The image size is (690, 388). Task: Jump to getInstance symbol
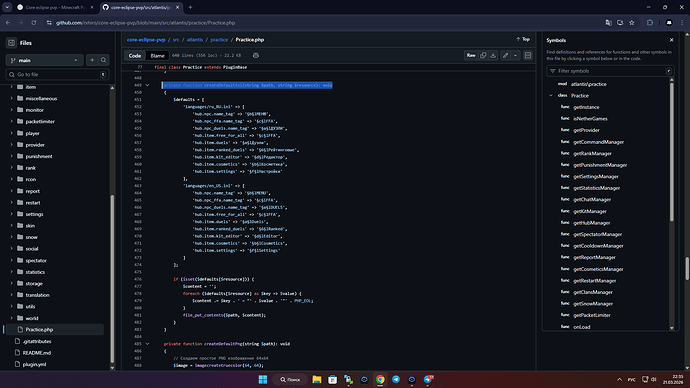click(x=586, y=107)
